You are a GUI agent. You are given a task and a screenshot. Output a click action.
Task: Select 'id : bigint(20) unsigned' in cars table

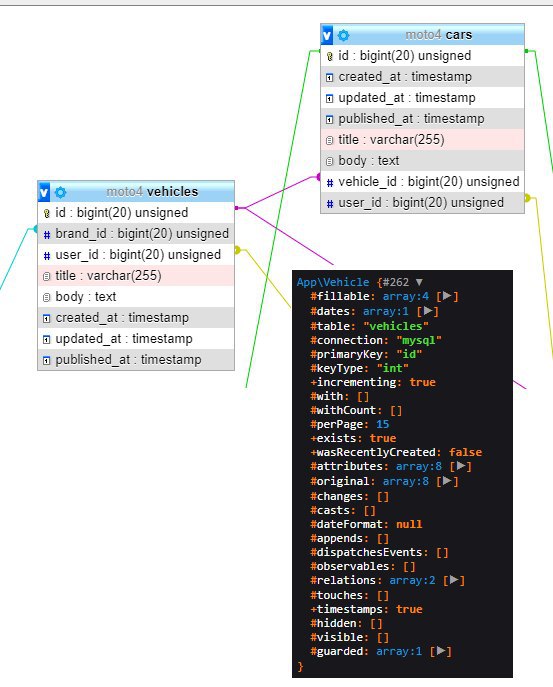(422, 56)
